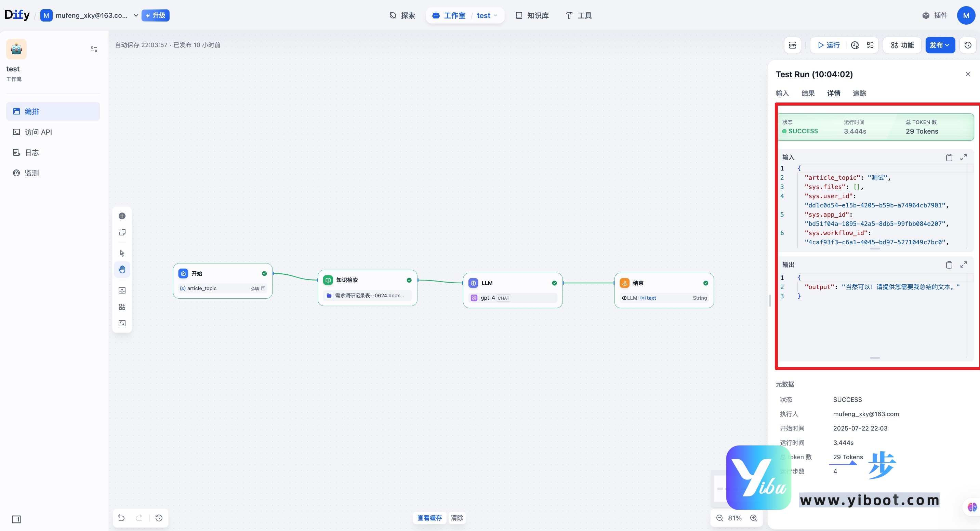Expand the 发布 publish dropdown
The width and height of the screenshot is (980, 531).
pyautogui.click(x=940, y=45)
